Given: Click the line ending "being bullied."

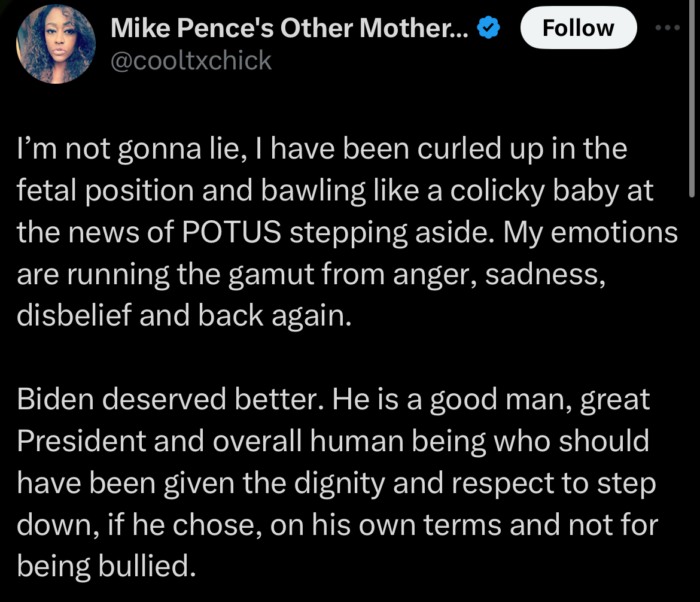Looking at the screenshot, I should coord(106,566).
